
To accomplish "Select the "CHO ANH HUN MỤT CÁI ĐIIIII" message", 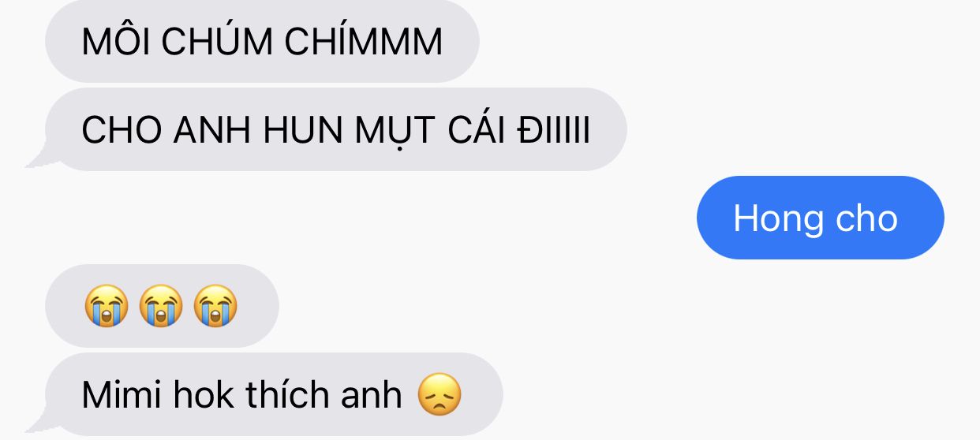I will pyautogui.click(x=335, y=129).
